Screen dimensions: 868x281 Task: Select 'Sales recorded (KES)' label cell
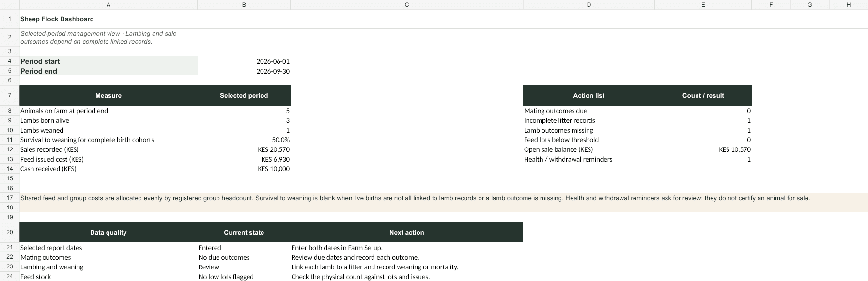click(x=108, y=149)
